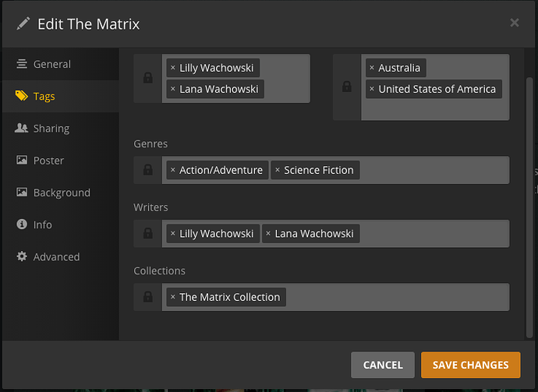Viewport: 538px width, 392px height.
Task: Open the Background section
Action: [61, 192]
